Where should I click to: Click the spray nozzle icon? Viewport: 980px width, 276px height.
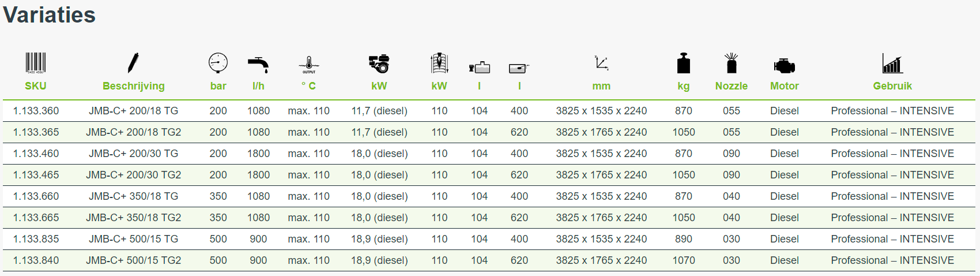click(732, 63)
